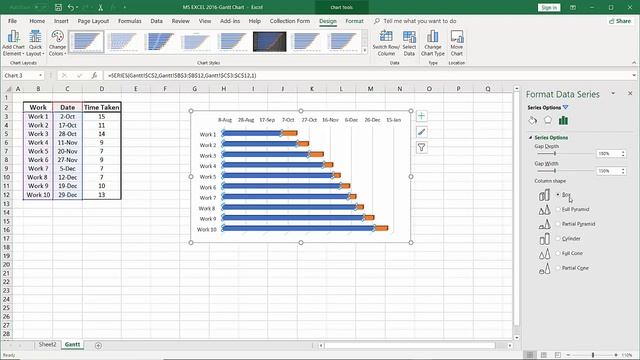Expand the Chart Styles gallery

[364, 51]
